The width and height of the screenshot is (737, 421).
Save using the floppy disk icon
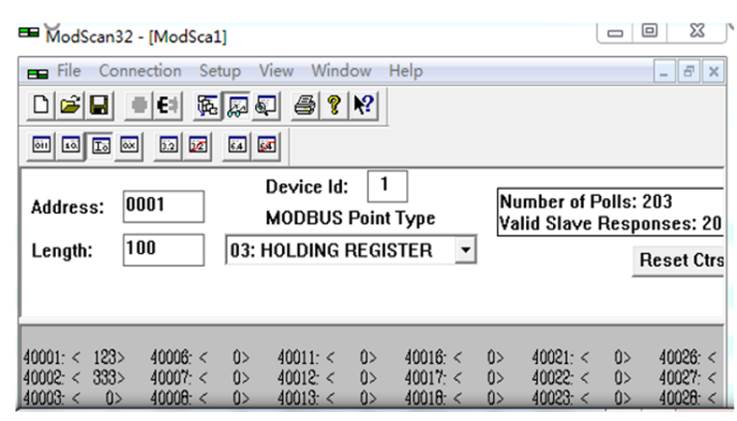click(99, 105)
